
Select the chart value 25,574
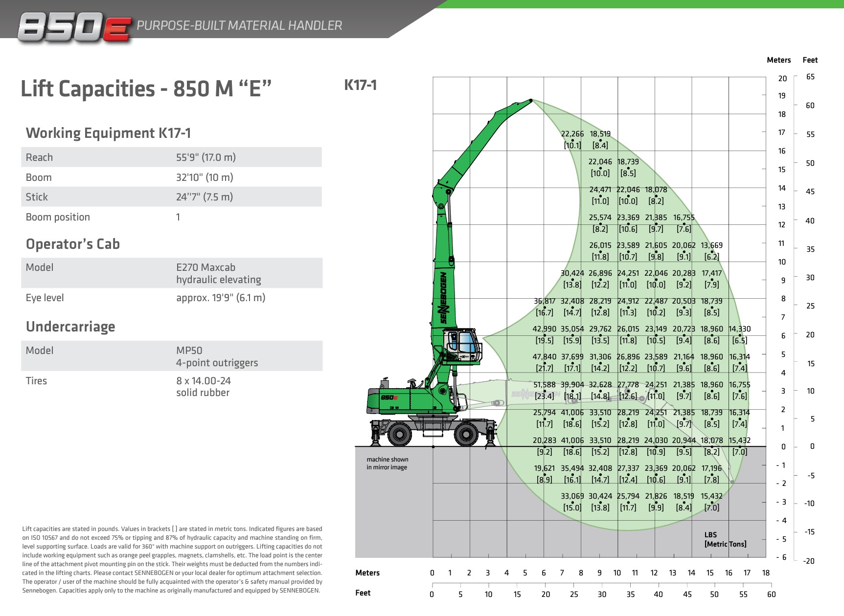(600, 218)
